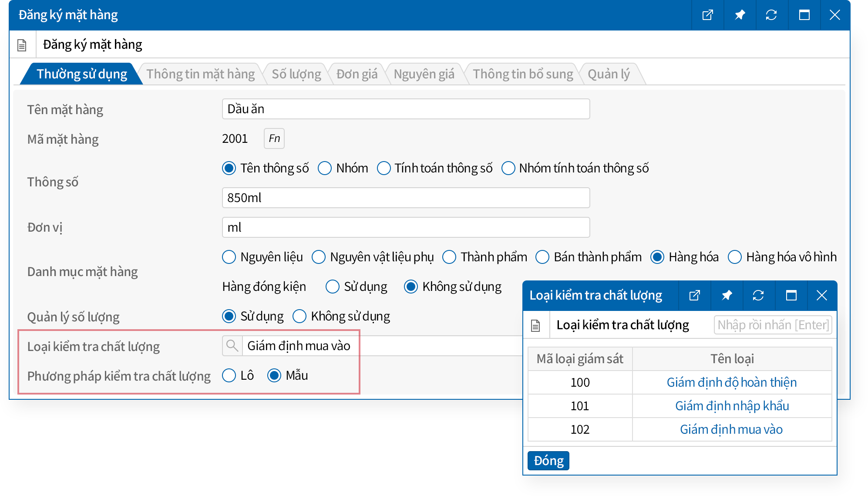Image resolution: width=868 pixels, height=496 pixels.
Task: Click the Tên mặt hàng text field
Action: click(406, 109)
